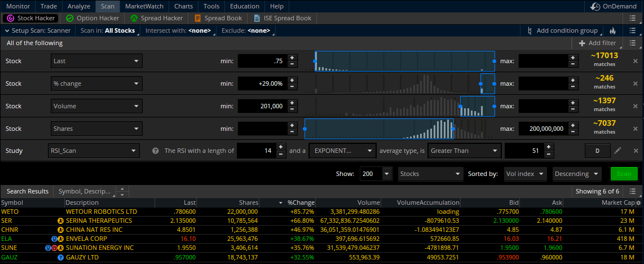The height and width of the screenshot is (264, 644).
Task: Remove the % change filter row
Action: click(636, 83)
